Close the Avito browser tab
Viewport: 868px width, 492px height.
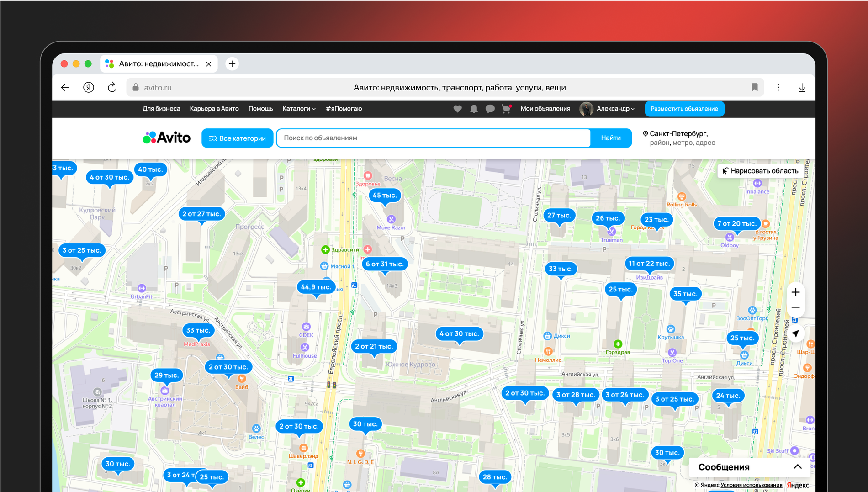click(x=209, y=64)
